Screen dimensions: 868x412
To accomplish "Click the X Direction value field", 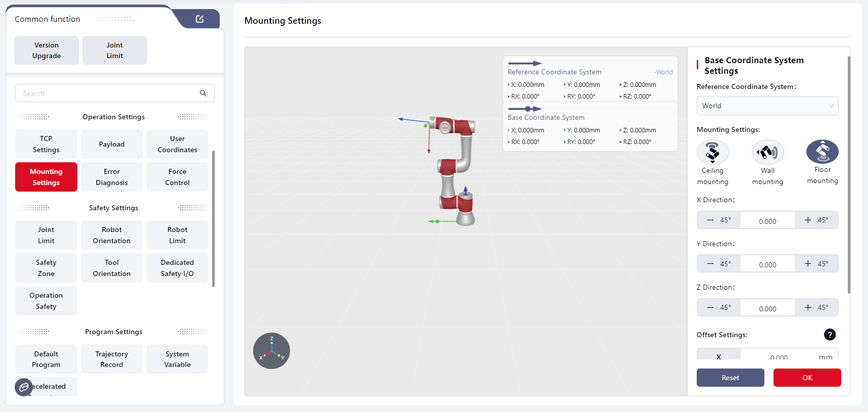I will pyautogui.click(x=767, y=221).
